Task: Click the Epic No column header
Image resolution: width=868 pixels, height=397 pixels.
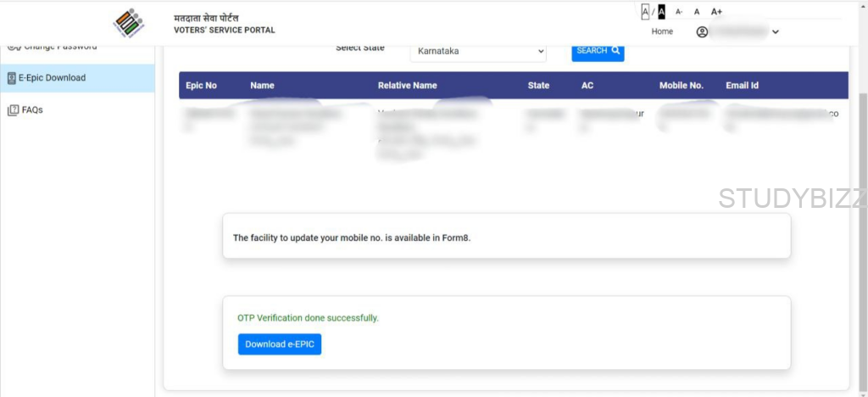Action: tap(201, 86)
